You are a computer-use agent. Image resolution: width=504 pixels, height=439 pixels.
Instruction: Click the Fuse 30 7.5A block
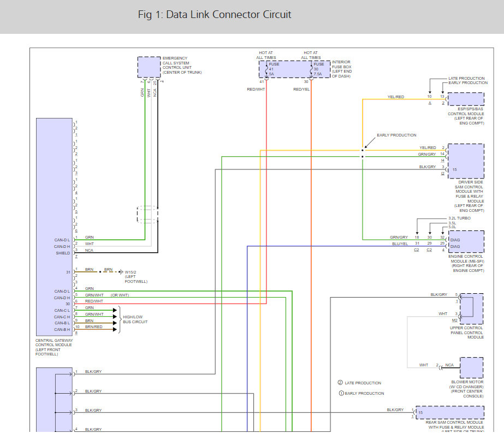[321, 69]
